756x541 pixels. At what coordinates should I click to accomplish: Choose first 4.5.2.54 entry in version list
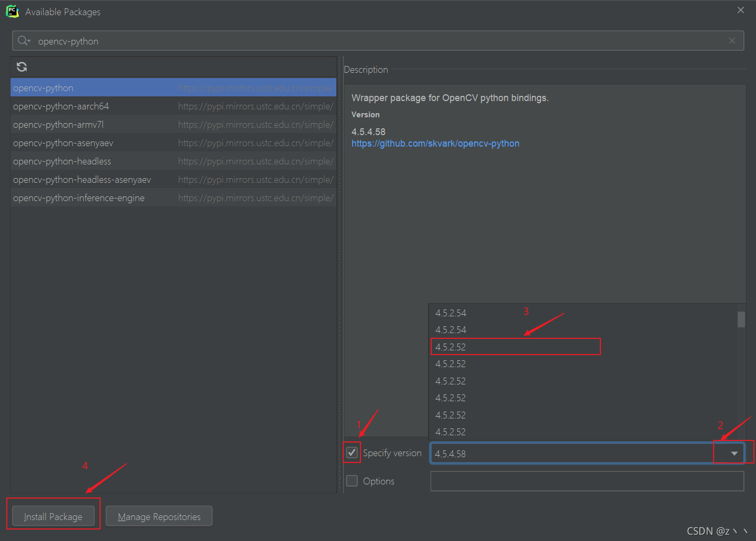pyautogui.click(x=583, y=313)
